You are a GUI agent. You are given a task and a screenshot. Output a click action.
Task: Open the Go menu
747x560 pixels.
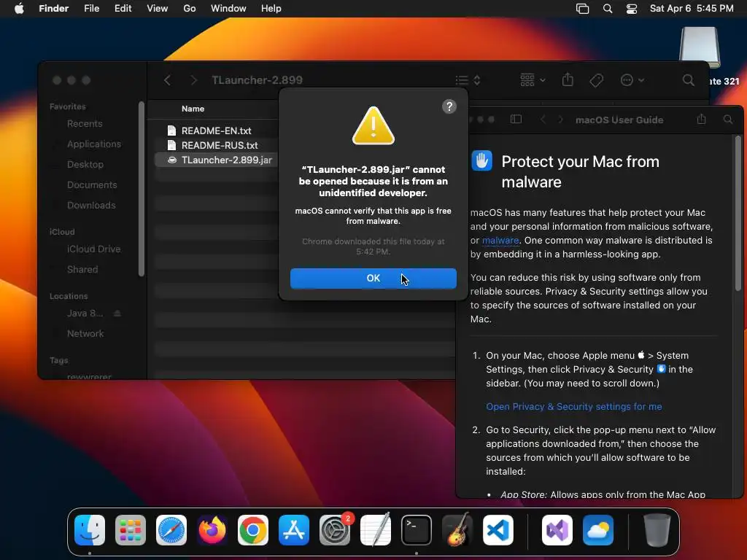189,9
